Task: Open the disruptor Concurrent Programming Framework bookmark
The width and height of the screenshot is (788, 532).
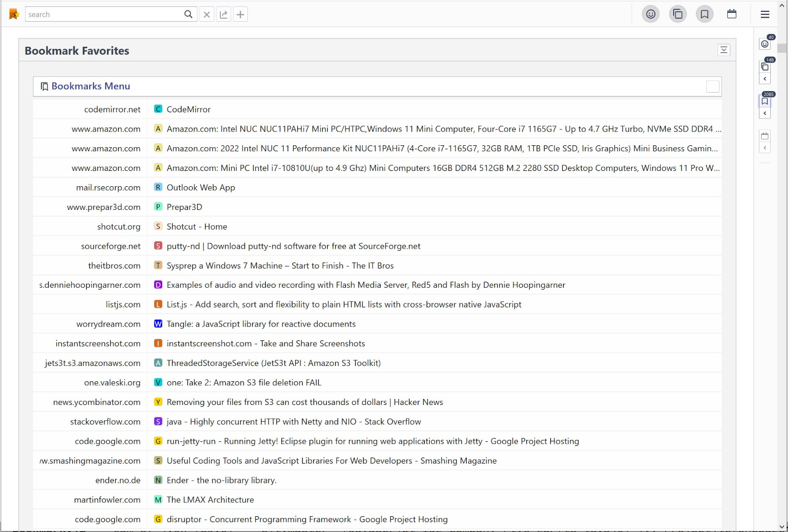Action: tap(307, 519)
